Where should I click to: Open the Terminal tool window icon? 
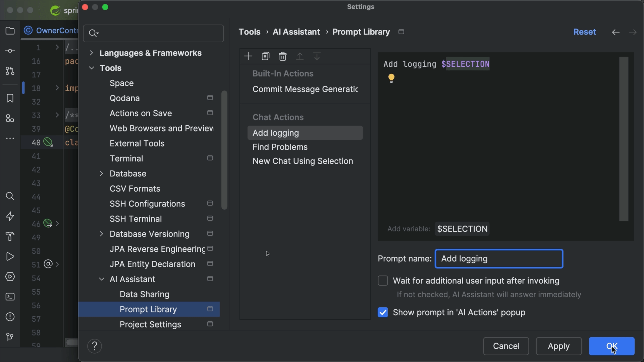(x=10, y=297)
